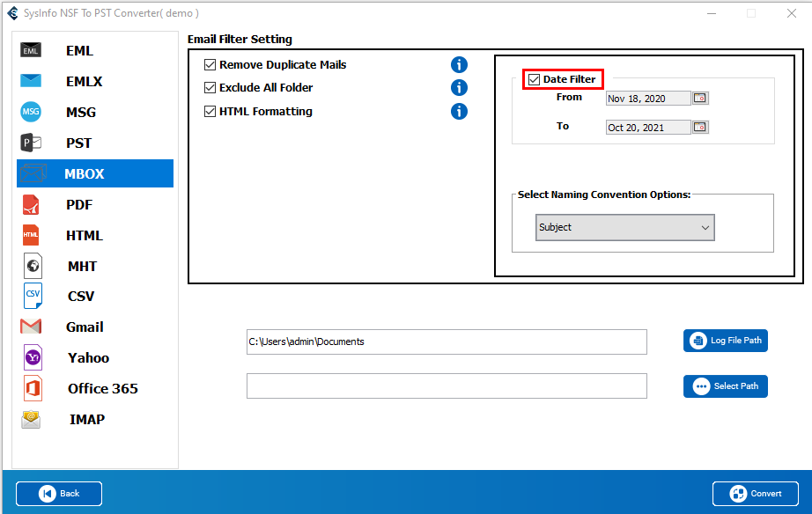Open the To date calendar picker
Screen dimensions: 812x514
click(700, 127)
